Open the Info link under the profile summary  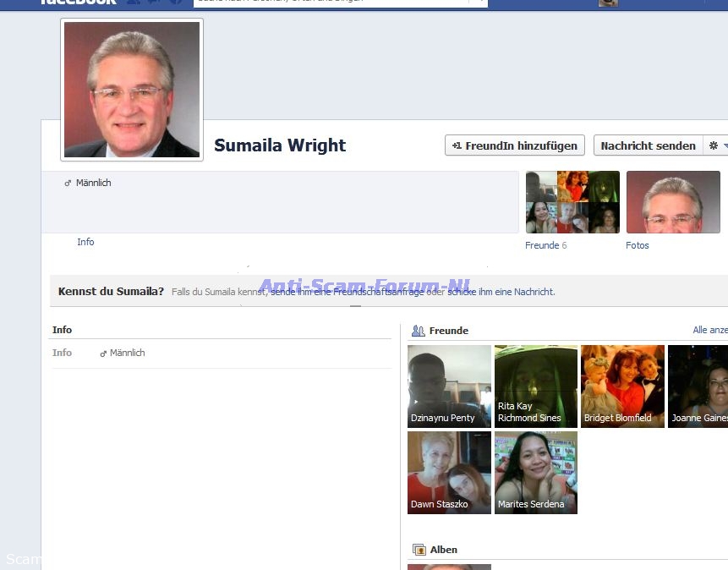pyautogui.click(x=85, y=242)
